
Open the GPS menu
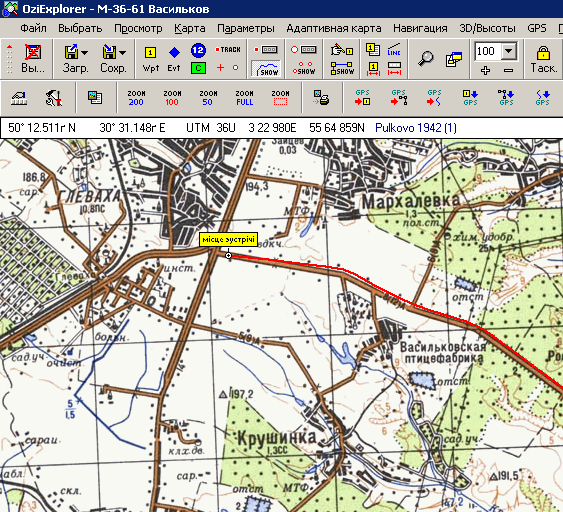coord(537,28)
